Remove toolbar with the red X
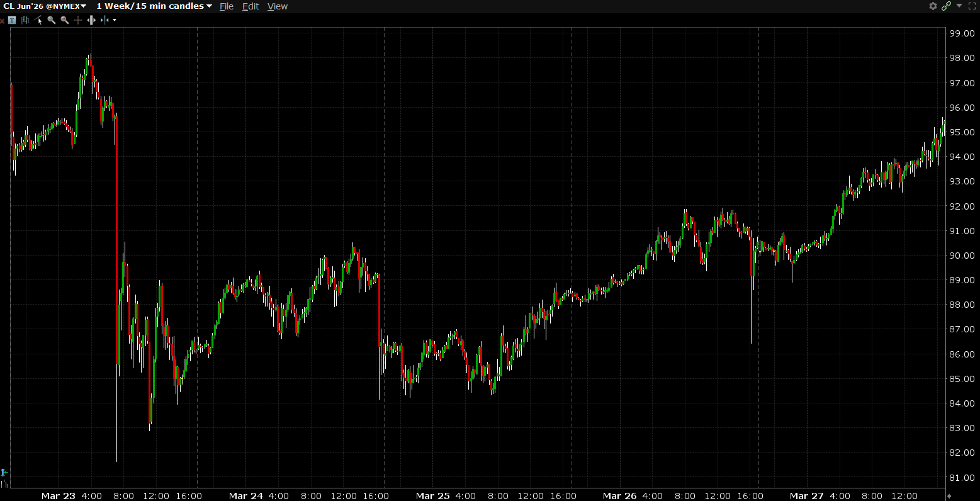The height and width of the screenshot is (501, 980). pyautogui.click(x=3, y=20)
